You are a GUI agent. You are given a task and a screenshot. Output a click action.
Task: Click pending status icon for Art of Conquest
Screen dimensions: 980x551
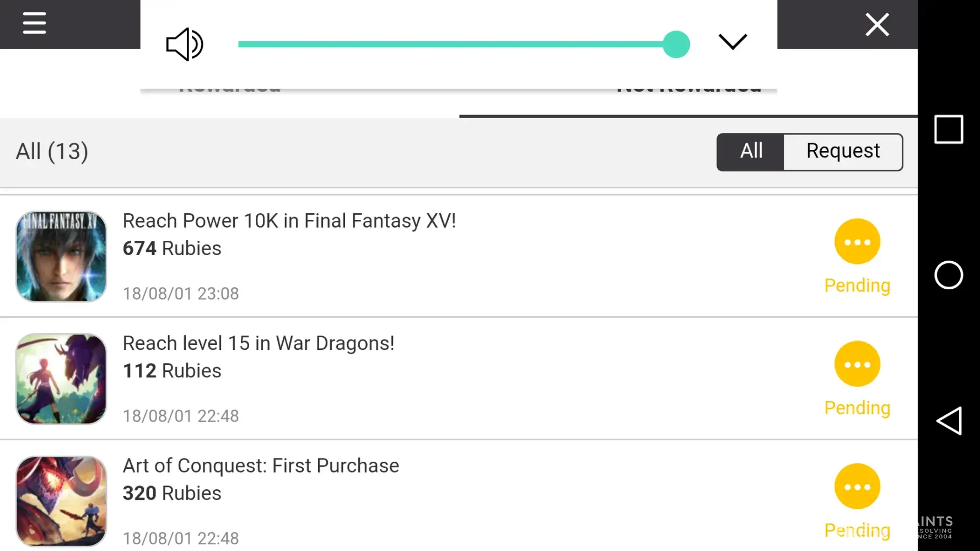point(857,487)
